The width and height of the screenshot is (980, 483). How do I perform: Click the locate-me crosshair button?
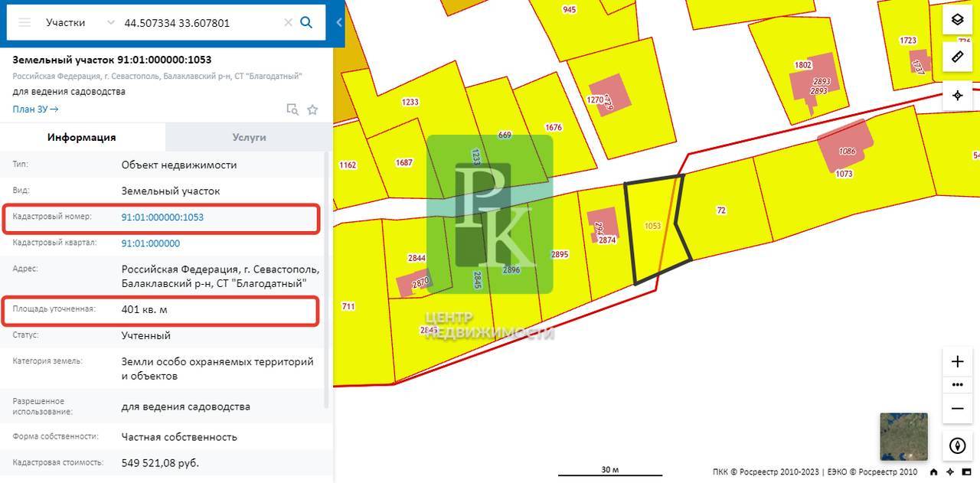(x=957, y=95)
